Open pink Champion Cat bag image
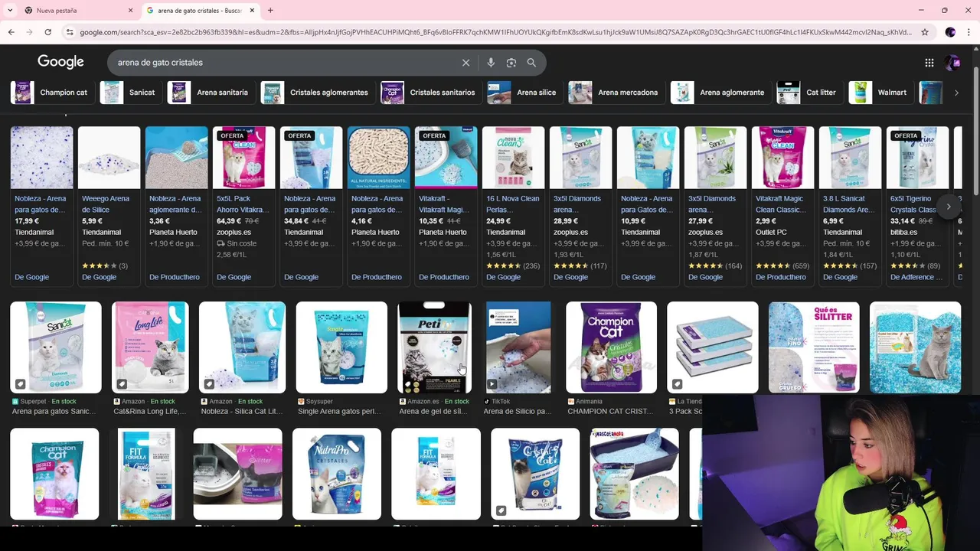The image size is (980, 551). click(54, 474)
